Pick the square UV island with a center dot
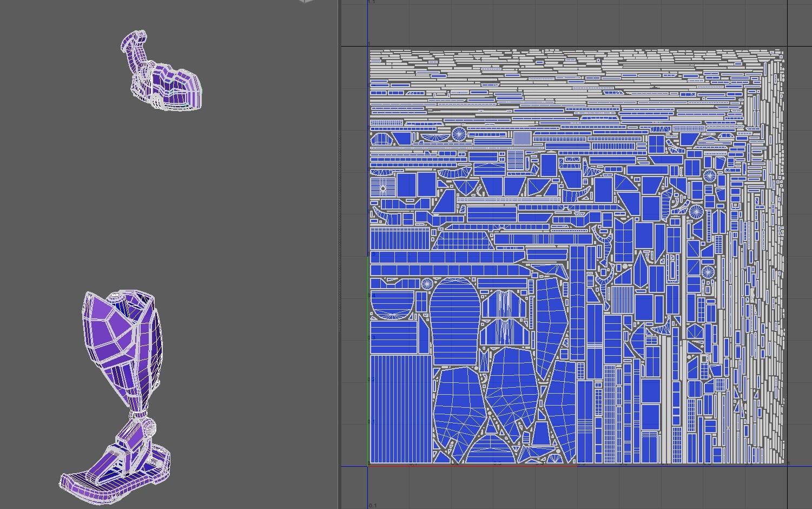Image resolution: width=812 pixels, height=509 pixels. pos(383,188)
